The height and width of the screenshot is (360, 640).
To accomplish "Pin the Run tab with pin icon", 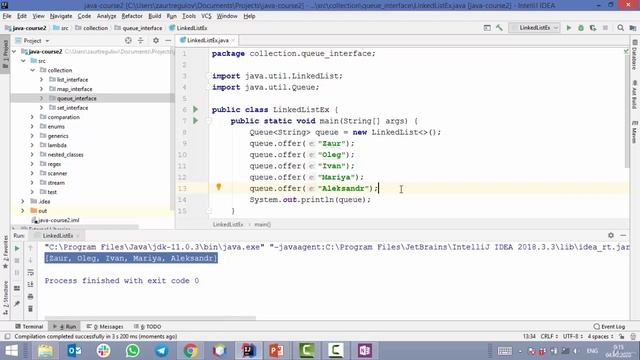I will 17,304.
